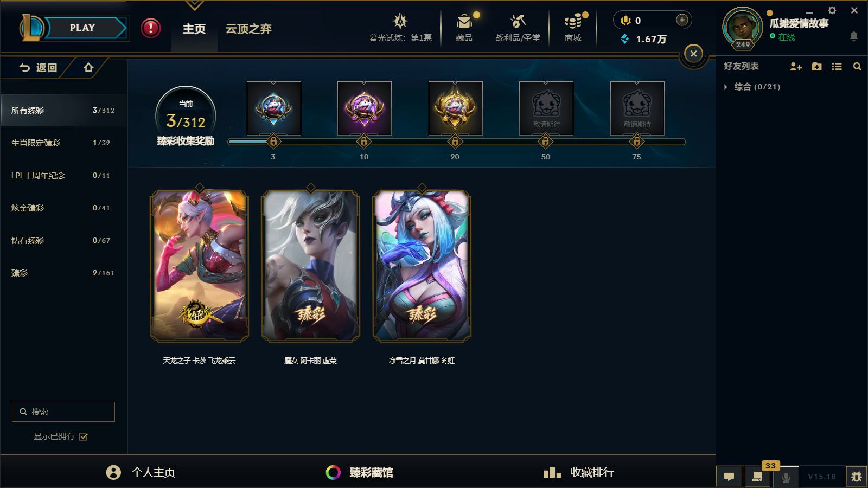Click the PLAY button
Viewport: 868px width, 488px height.
(x=82, y=28)
